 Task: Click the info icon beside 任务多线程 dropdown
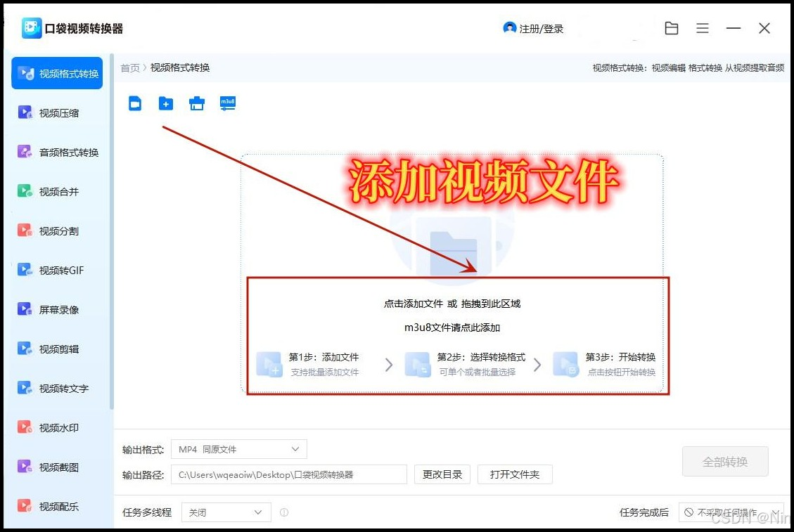(x=284, y=512)
